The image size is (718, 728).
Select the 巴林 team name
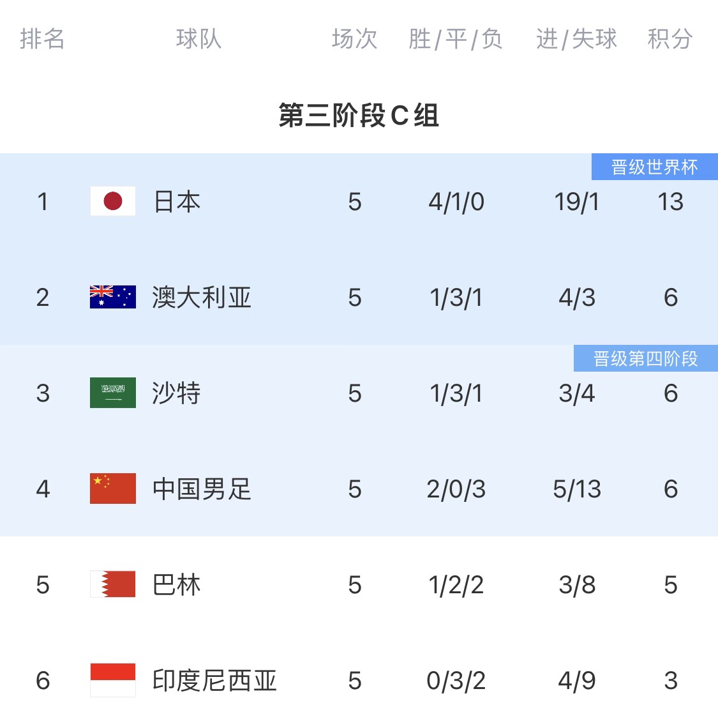[x=177, y=585]
